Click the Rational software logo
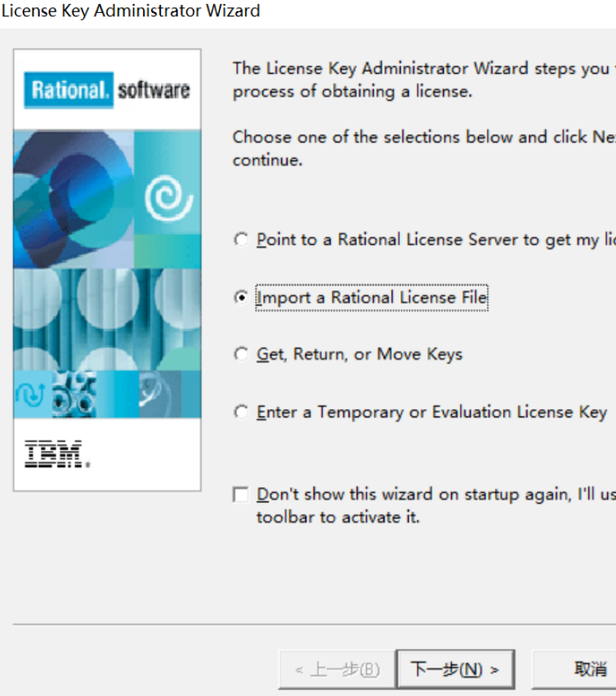 107,90
